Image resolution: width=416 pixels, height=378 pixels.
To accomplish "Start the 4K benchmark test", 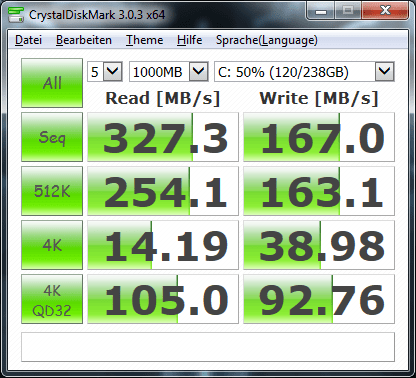I will point(52,245).
